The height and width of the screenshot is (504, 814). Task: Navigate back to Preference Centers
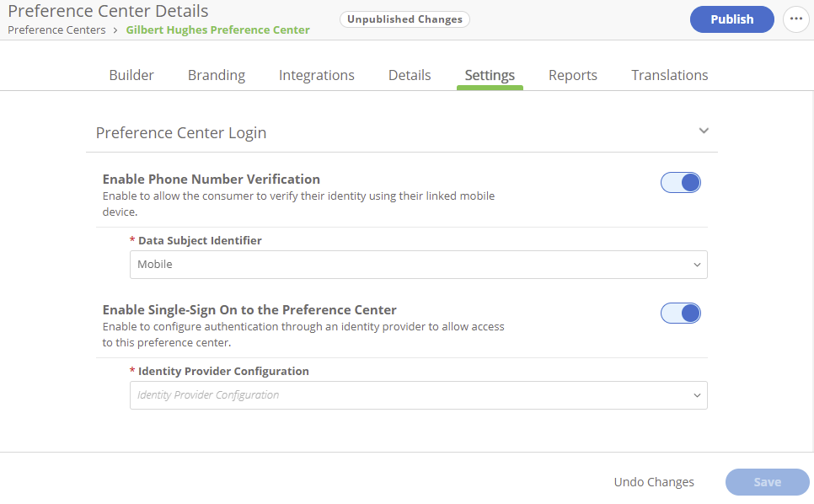[56, 29]
